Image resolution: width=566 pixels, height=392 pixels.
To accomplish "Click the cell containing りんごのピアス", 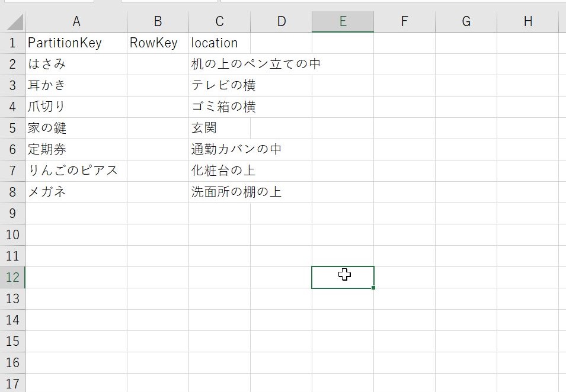I will pos(76,170).
